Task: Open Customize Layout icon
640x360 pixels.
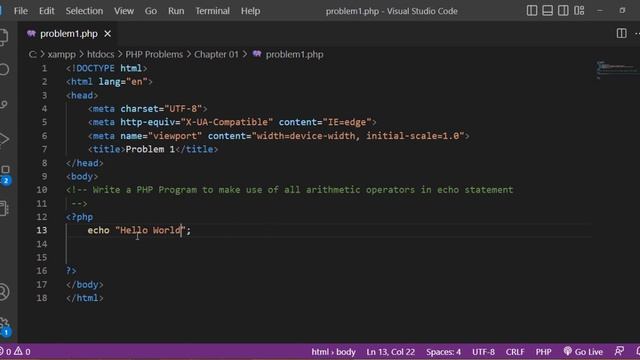Action: coord(579,11)
